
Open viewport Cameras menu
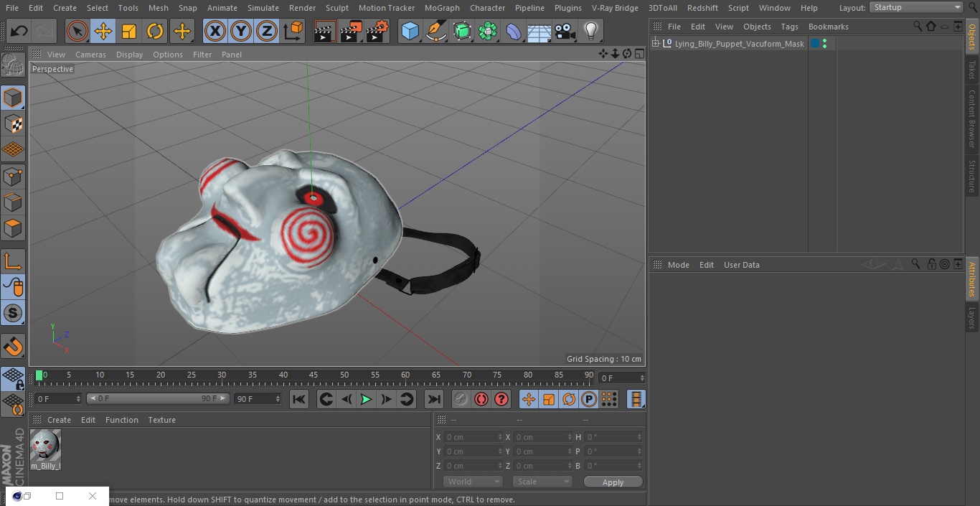tap(90, 55)
